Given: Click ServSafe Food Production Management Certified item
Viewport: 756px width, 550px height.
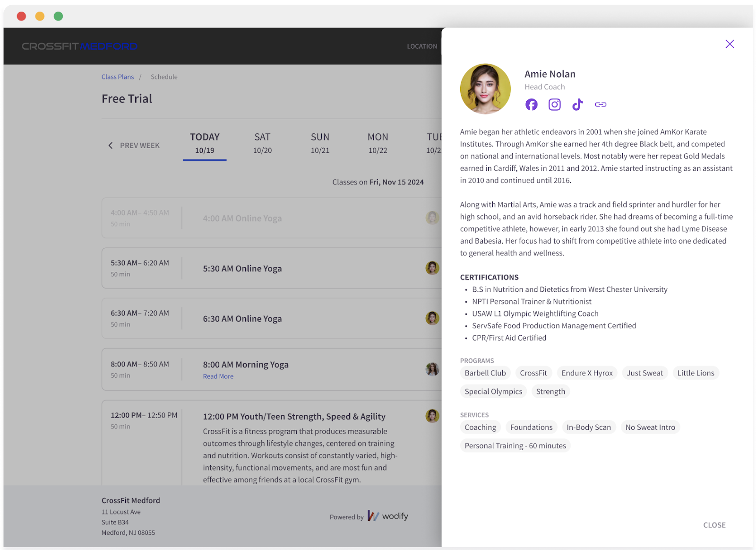Looking at the screenshot, I should 554,326.
